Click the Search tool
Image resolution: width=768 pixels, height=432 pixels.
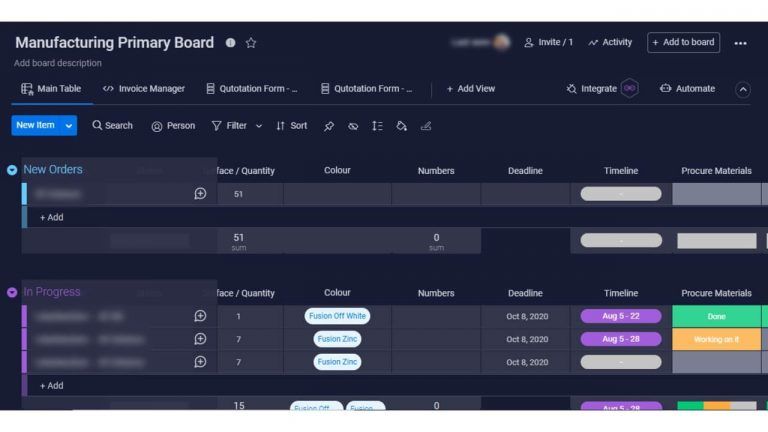pyautogui.click(x=112, y=125)
